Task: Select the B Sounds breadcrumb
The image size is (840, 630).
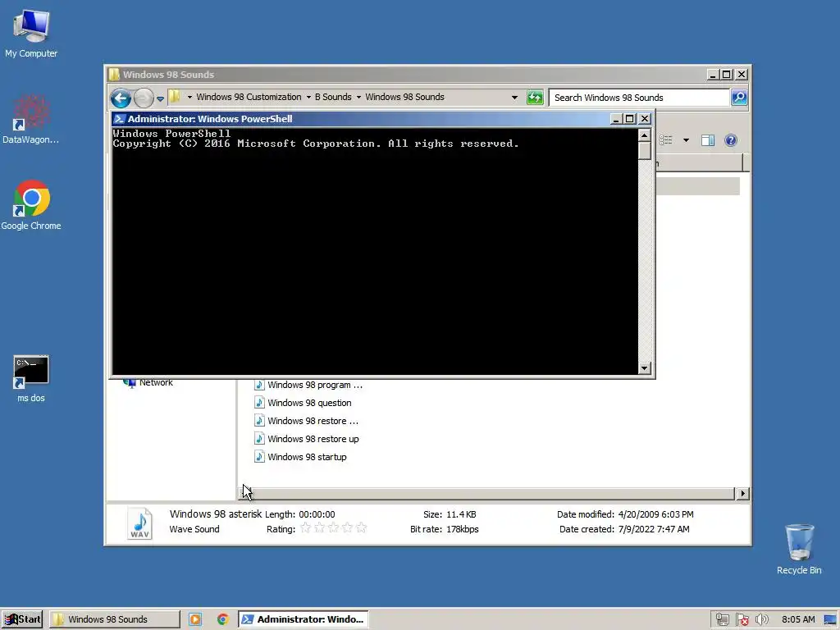Action: point(333,97)
